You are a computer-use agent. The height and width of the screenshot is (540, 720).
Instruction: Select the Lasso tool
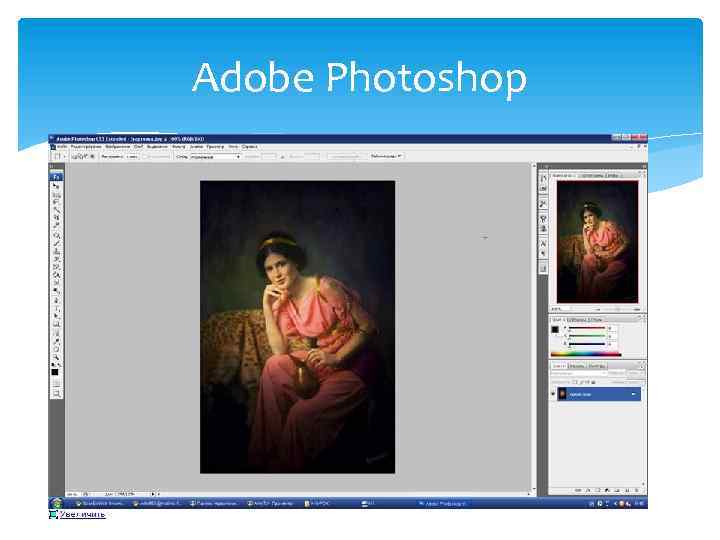click(x=56, y=202)
